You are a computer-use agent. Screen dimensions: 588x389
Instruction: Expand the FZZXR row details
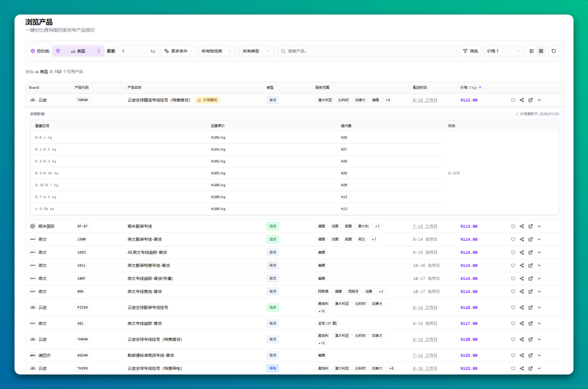[539, 308]
